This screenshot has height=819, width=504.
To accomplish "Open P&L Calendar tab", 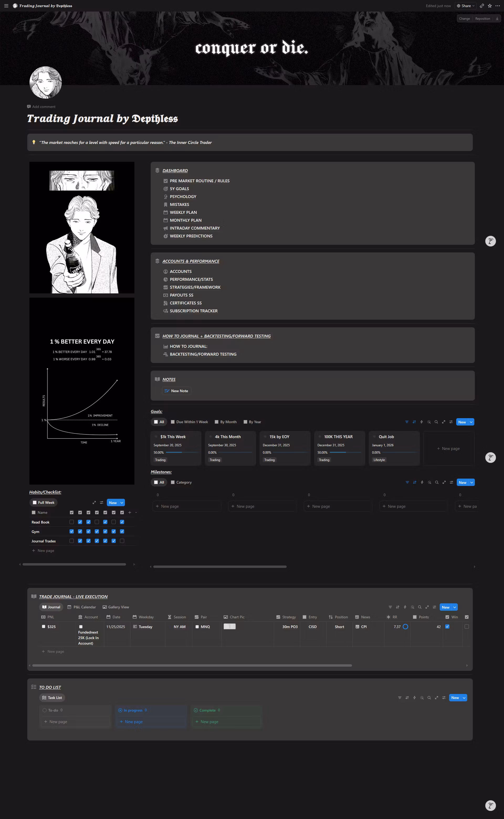I will (82, 607).
